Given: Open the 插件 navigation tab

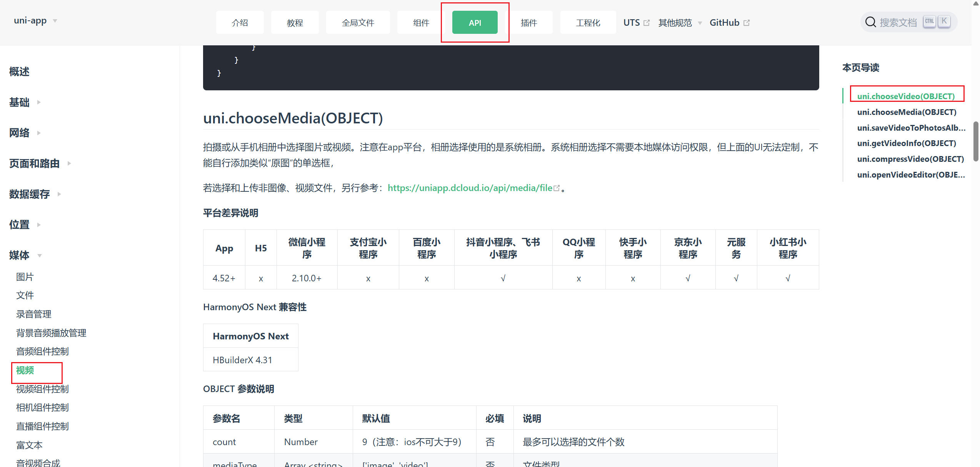Looking at the screenshot, I should (x=528, y=23).
